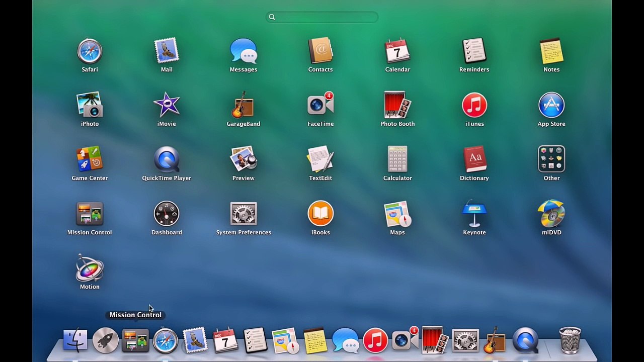Viewport: 644px width, 362px height.
Task: Open Trash in the Dock
Action: [x=570, y=340]
